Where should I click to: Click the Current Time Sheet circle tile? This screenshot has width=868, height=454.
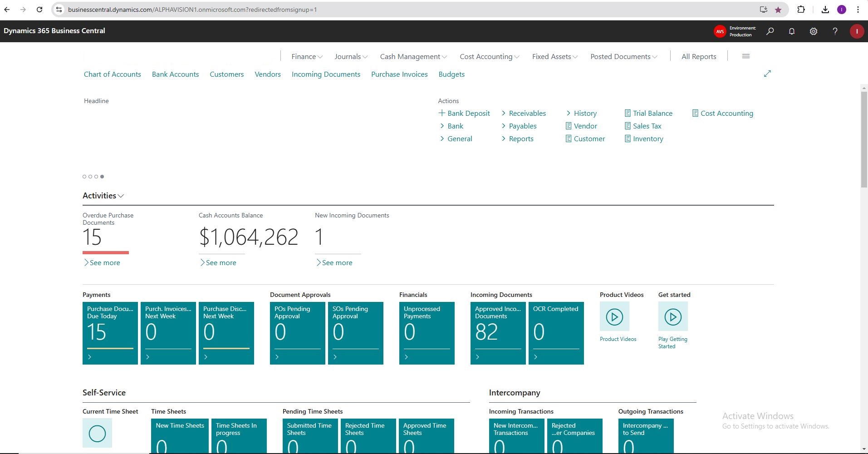click(x=97, y=433)
